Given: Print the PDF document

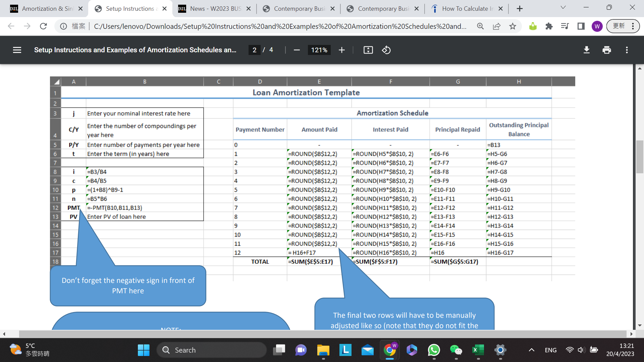Looking at the screenshot, I should [x=606, y=50].
